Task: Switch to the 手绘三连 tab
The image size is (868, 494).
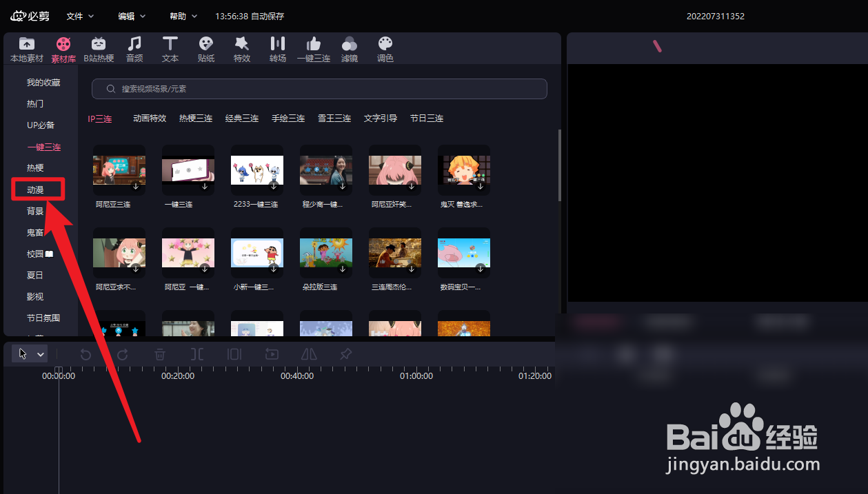Action: tap(288, 119)
